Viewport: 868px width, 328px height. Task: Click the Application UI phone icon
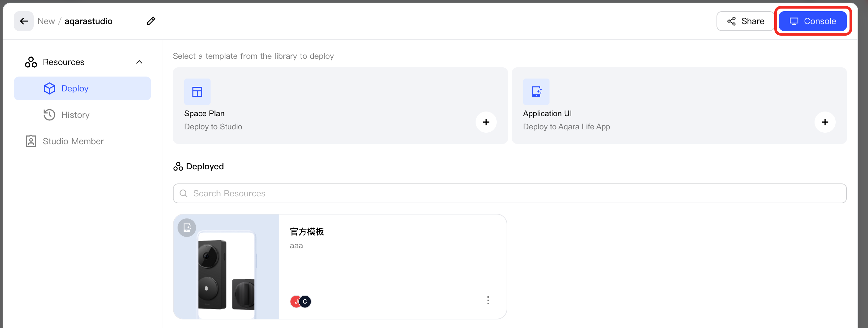coord(536,92)
